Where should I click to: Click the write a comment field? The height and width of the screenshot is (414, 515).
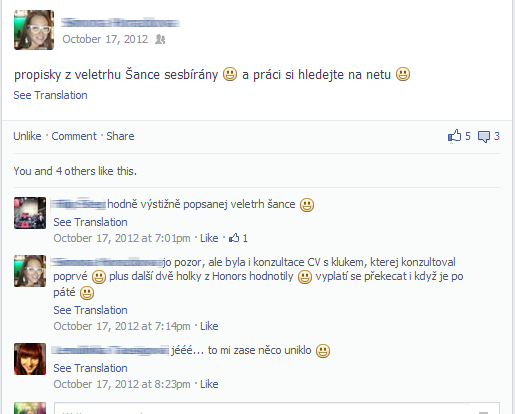(277, 408)
